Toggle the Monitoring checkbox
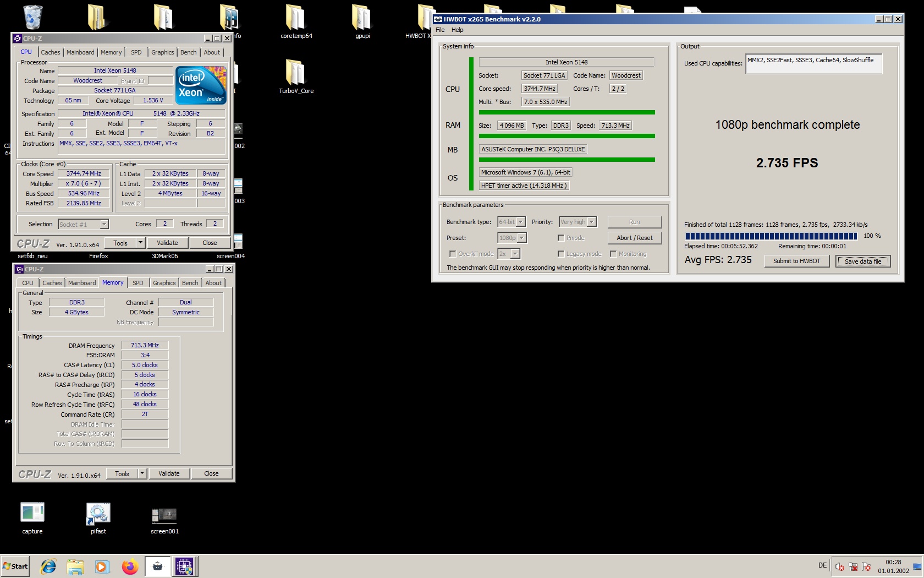This screenshot has width=924, height=578. point(613,254)
